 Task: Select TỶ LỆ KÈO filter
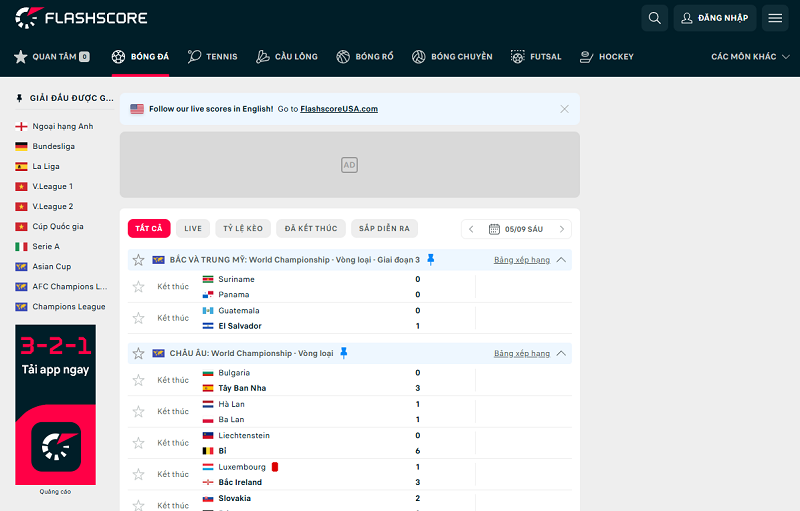click(243, 228)
